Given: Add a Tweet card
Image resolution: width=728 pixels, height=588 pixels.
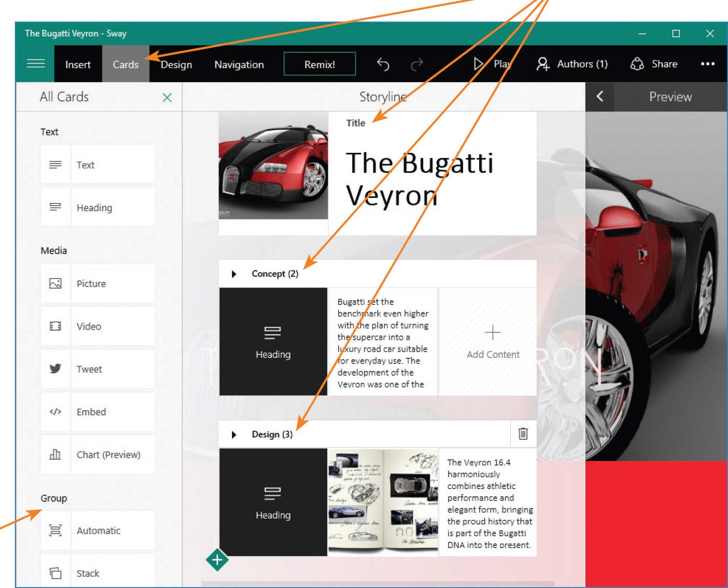Looking at the screenshot, I should [x=97, y=369].
